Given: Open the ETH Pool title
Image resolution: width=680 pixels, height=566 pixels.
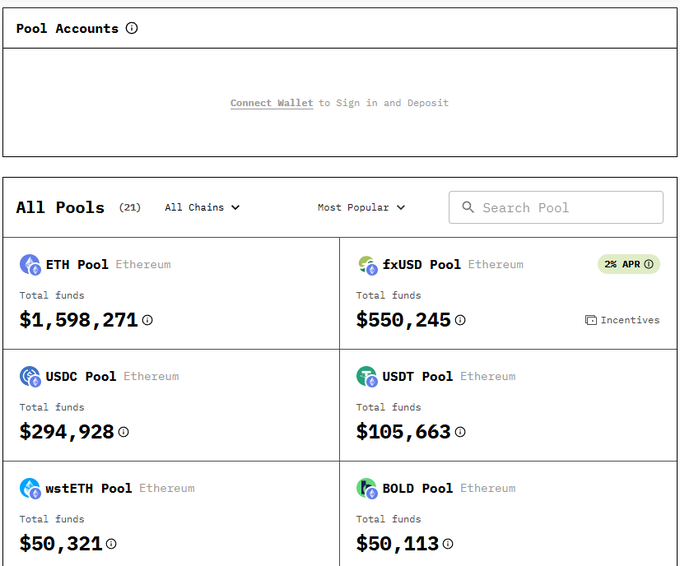Looking at the screenshot, I should pyautogui.click(x=77, y=265).
